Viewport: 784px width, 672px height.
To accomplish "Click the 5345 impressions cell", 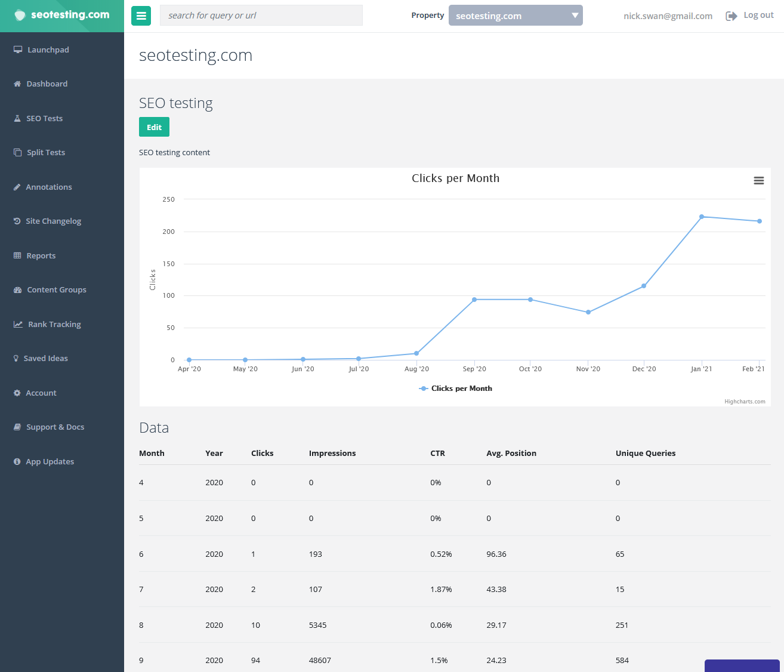I will 317,625.
